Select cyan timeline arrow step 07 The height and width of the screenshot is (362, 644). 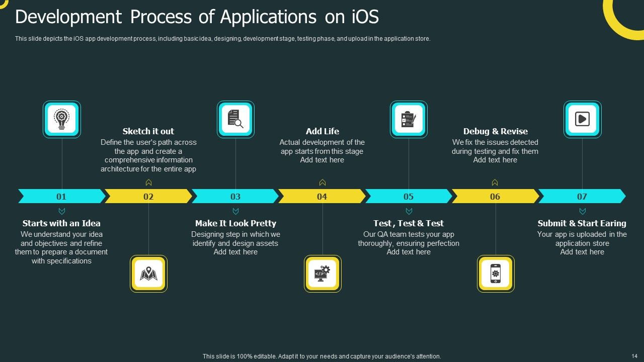(x=582, y=196)
